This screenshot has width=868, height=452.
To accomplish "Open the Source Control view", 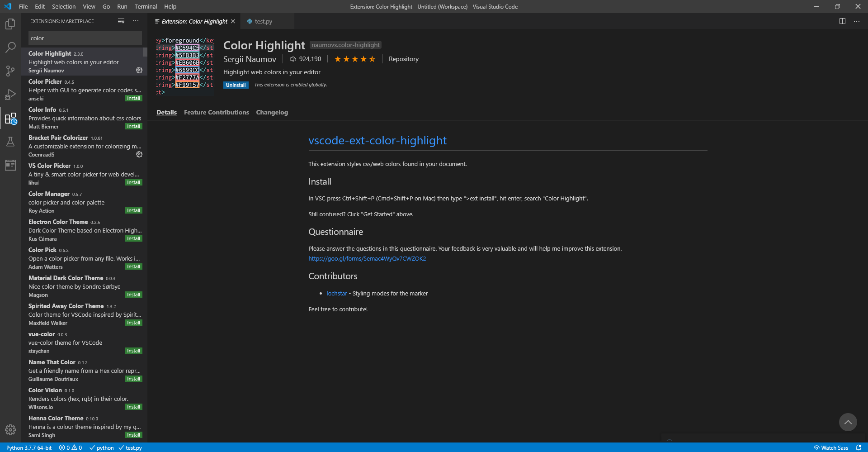I will pyautogui.click(x=10, y=71).
